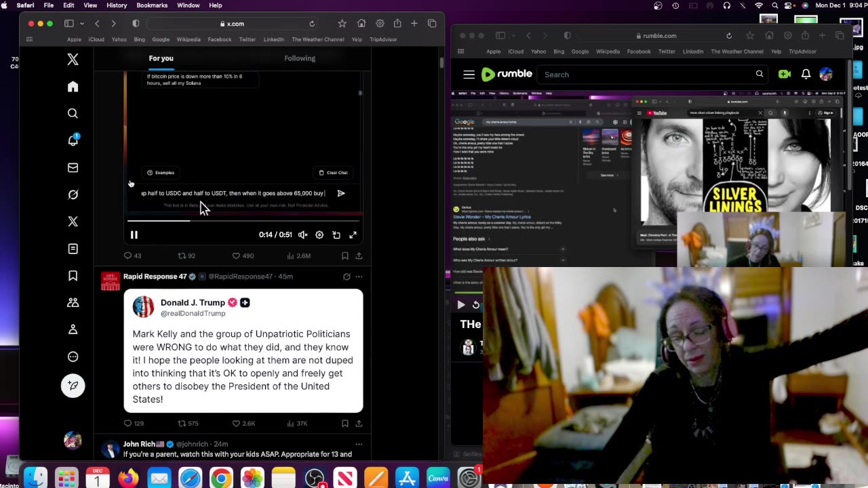Play the Rumble video
Image resolution: width=868 pixels, height=488 pixels.
461,305
